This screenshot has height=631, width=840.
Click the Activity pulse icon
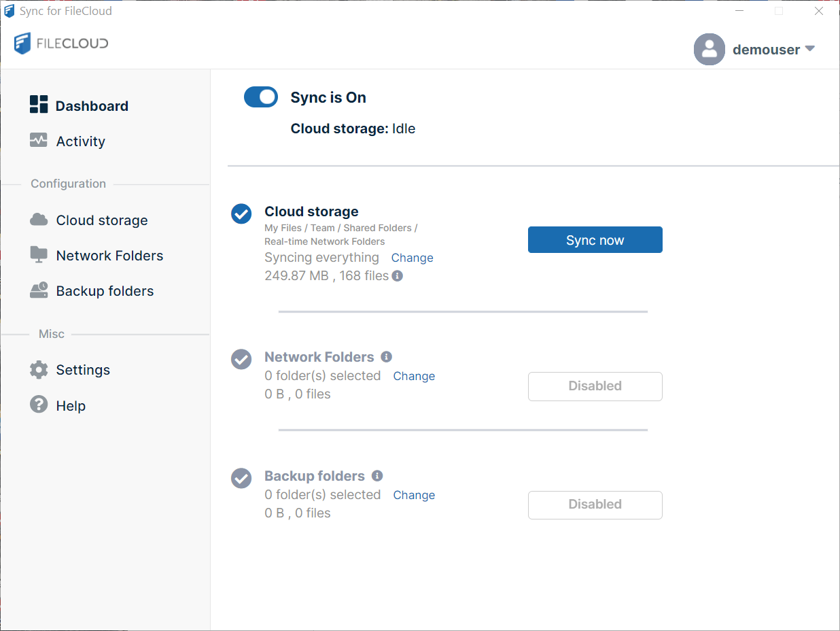39,141
